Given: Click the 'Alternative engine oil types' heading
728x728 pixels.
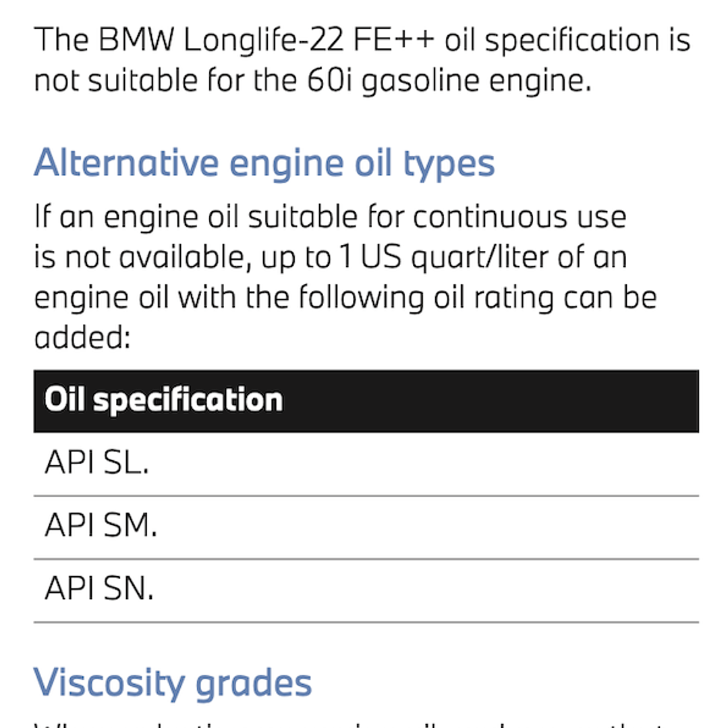Looking at the screenshot, I should click(x=264, y=163).
